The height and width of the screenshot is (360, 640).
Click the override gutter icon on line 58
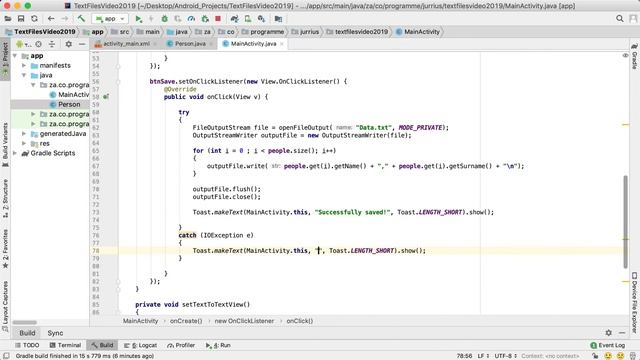coord(106,97)
